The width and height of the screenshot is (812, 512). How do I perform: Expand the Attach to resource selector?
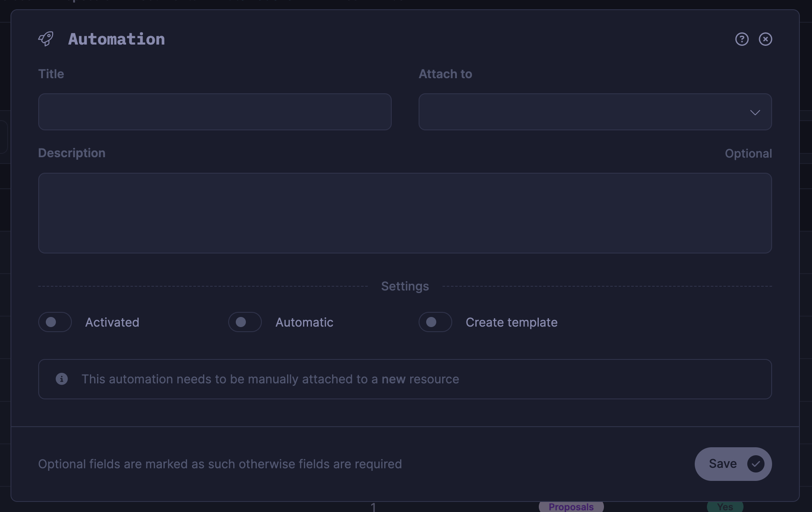pos(595,112)
